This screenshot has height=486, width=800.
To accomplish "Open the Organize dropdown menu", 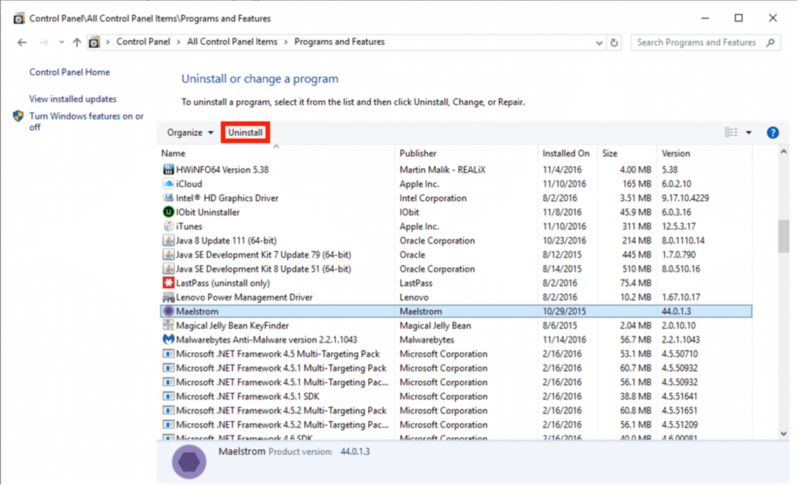I will coord(190,133).
